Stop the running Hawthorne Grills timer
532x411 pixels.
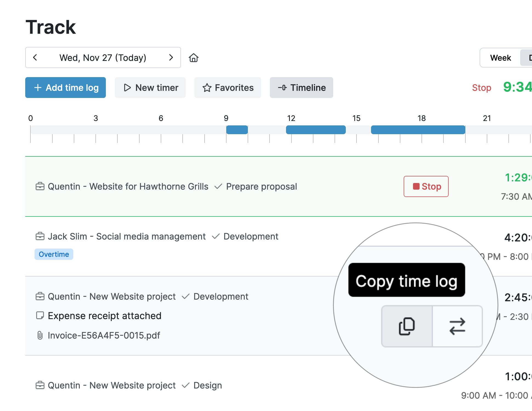(x=426, y=186)
